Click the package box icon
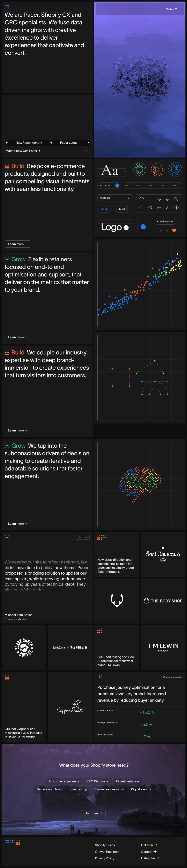187x868 pixels. (x=150, y=208)
